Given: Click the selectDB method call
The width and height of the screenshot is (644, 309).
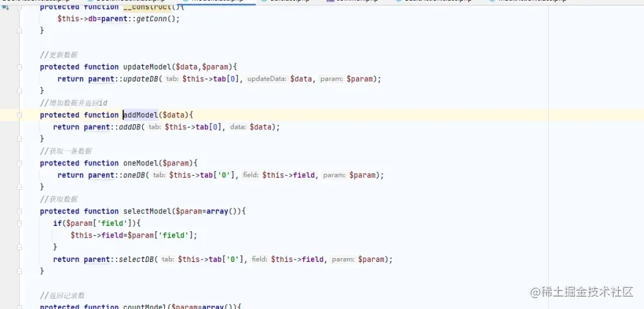Looking at the screenshot, I should coord(137,259).
